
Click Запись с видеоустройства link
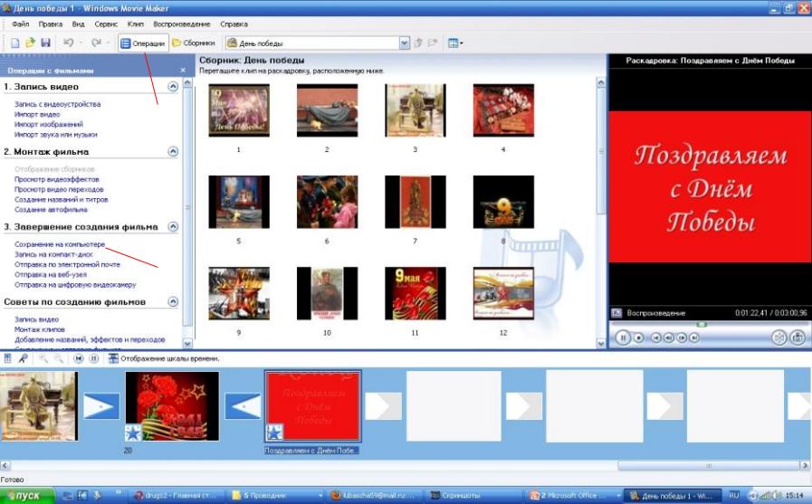pyautogui.click(x=57, y=104)
